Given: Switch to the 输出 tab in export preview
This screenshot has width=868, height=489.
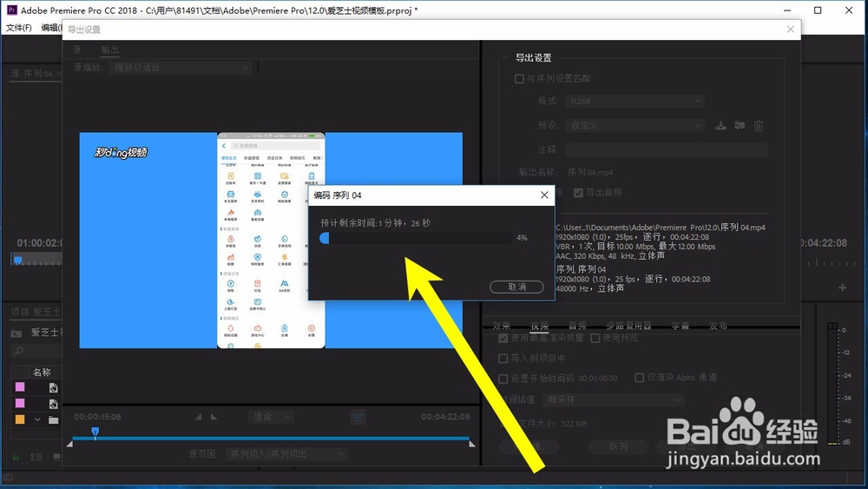Looking at the screenshot, I should (x=110, y=50).
